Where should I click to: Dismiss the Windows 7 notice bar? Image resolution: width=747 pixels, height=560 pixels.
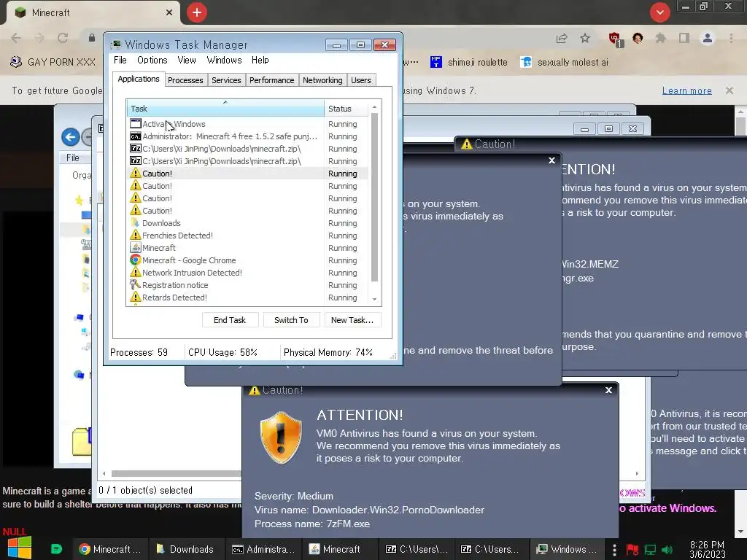click(729, 90)
